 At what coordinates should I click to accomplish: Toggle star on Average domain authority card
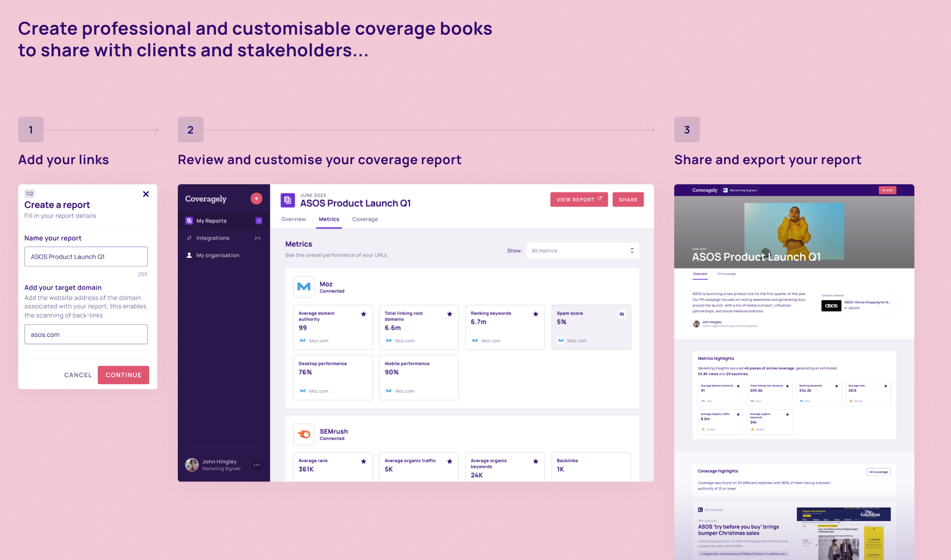click(x=364, y=314)
